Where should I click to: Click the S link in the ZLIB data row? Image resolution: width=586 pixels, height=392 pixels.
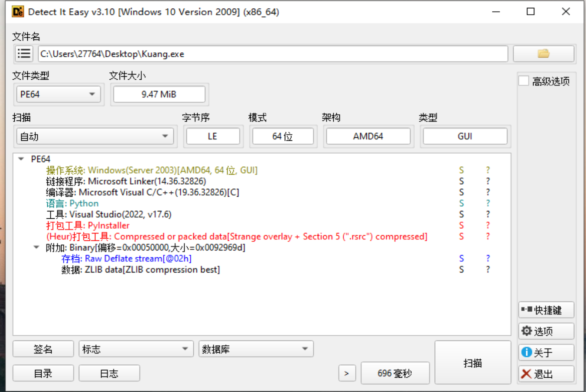tap(462, 269)
